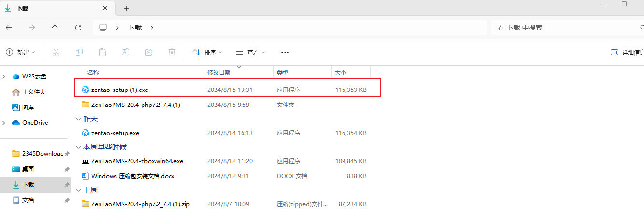The image size is (644, 210).
Task: Open the 查看 view dropdown
Action: (250, 52)
